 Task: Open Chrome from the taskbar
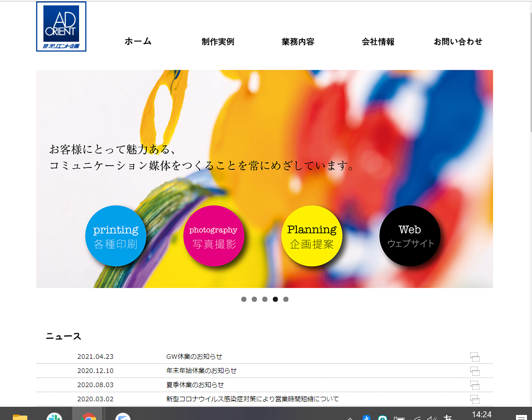[88, 416]
